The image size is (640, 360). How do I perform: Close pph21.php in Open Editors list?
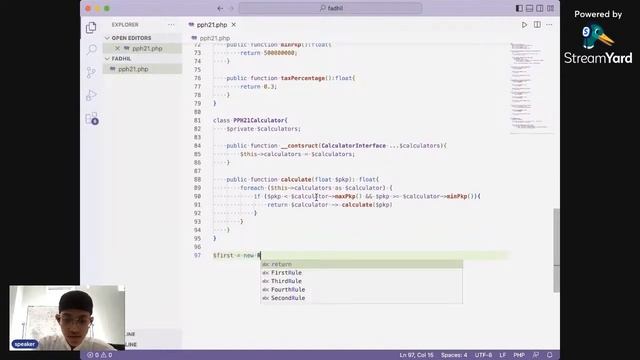pyautogui.click(x=117, y=48)
